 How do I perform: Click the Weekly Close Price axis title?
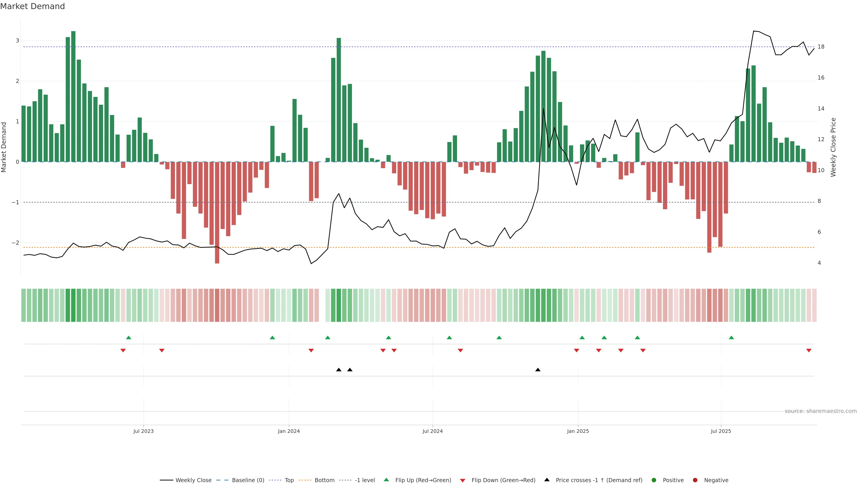pyautogui.click(x=833, y=147)
